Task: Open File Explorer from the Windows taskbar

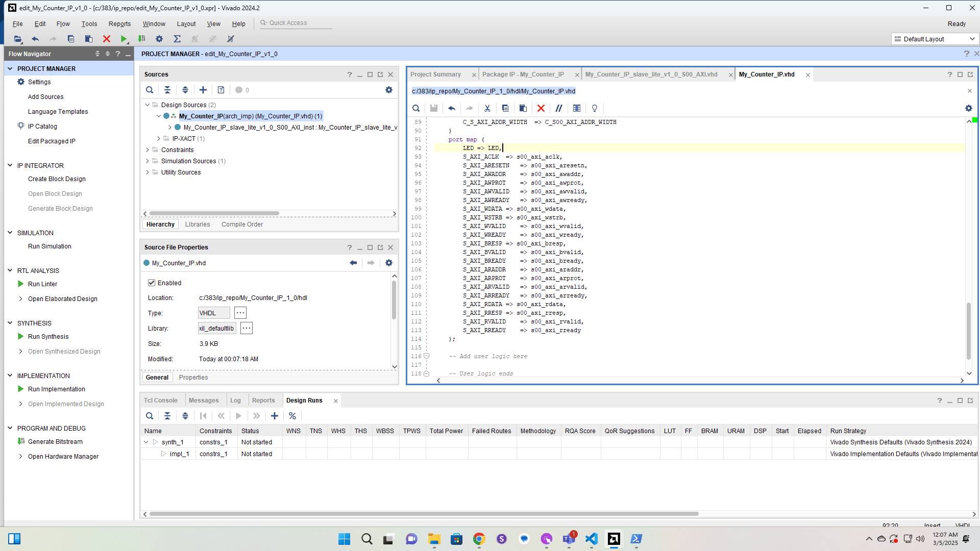Action: [434, 539]
